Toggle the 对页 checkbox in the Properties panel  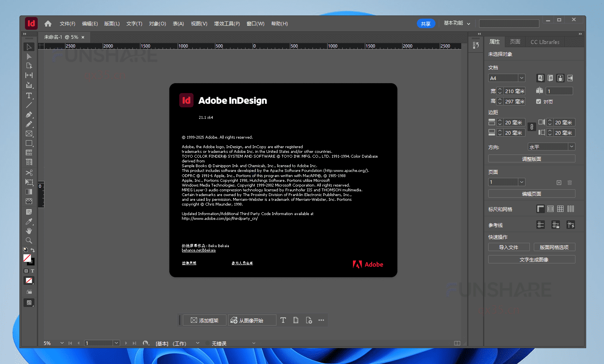[x=539, y=101]
